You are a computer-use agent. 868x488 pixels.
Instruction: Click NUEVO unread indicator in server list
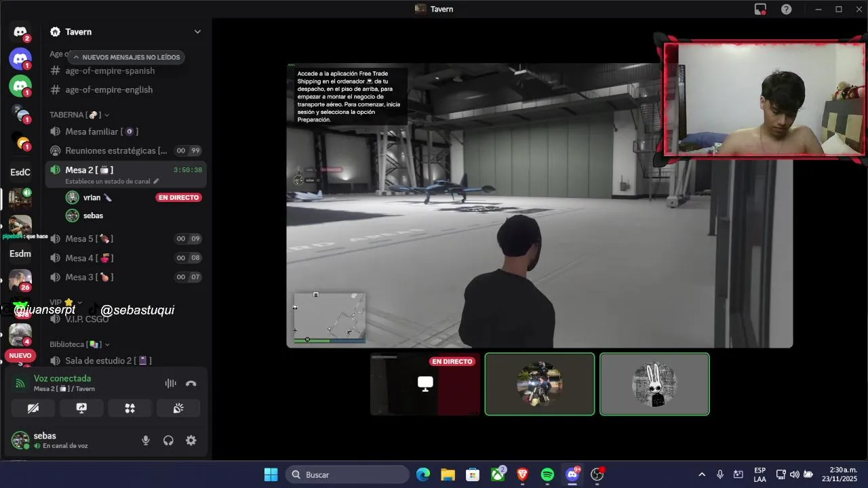20,355
